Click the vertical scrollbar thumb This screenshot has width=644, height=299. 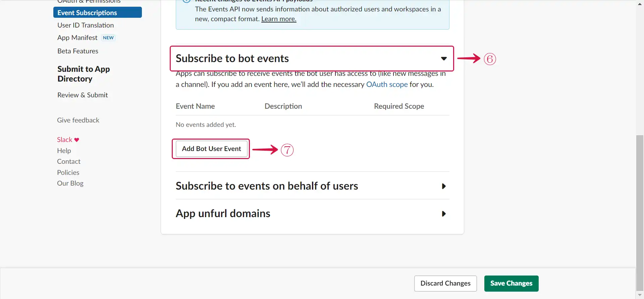(x=640, y=213)
